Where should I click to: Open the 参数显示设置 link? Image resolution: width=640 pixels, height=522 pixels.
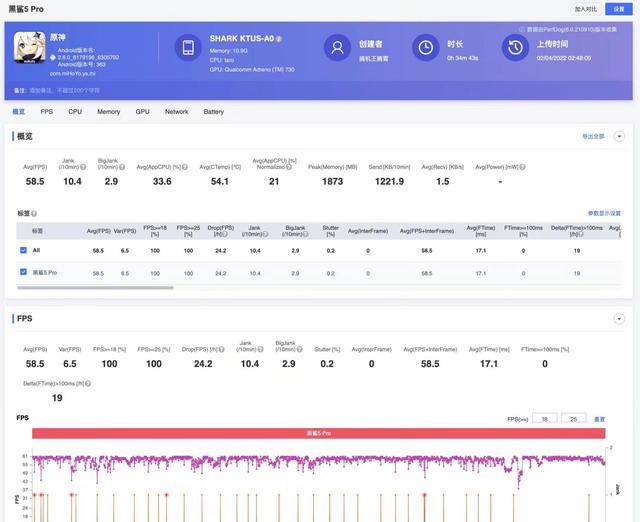[604, 213]
